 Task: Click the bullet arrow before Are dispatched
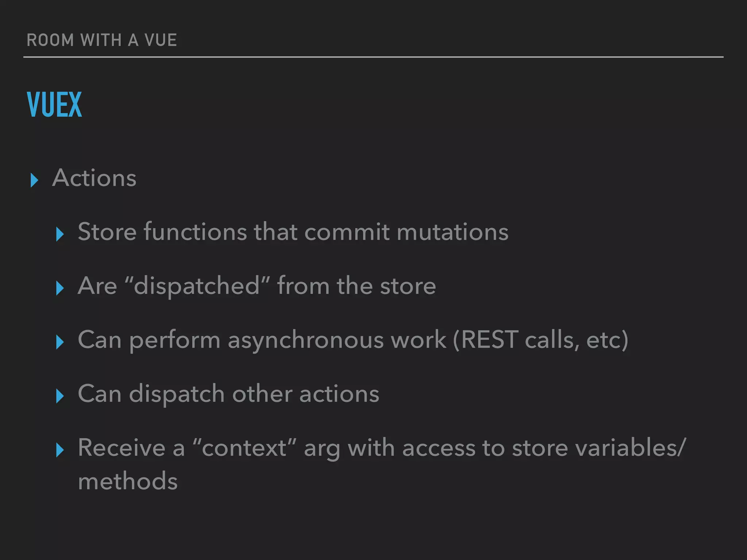[60, 288]
